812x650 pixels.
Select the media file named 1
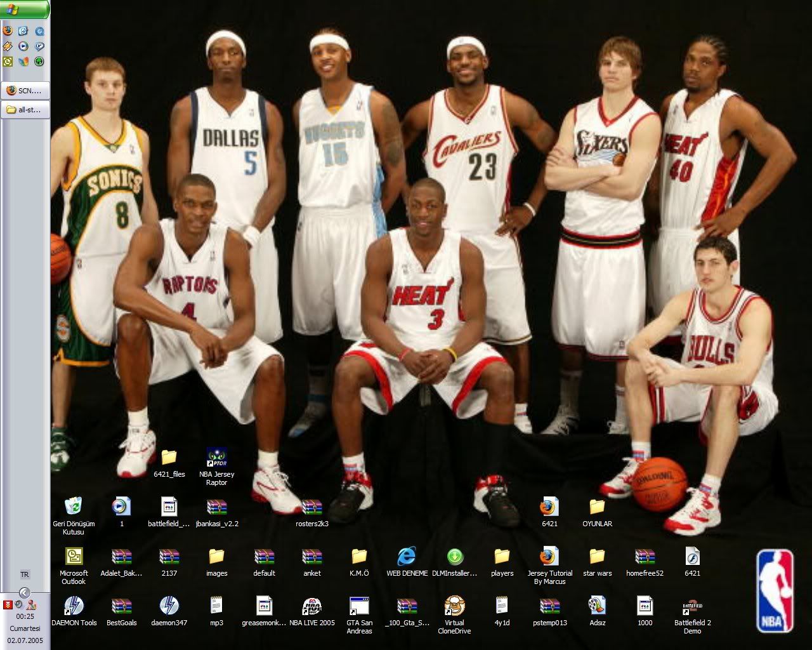click(121, 512)
